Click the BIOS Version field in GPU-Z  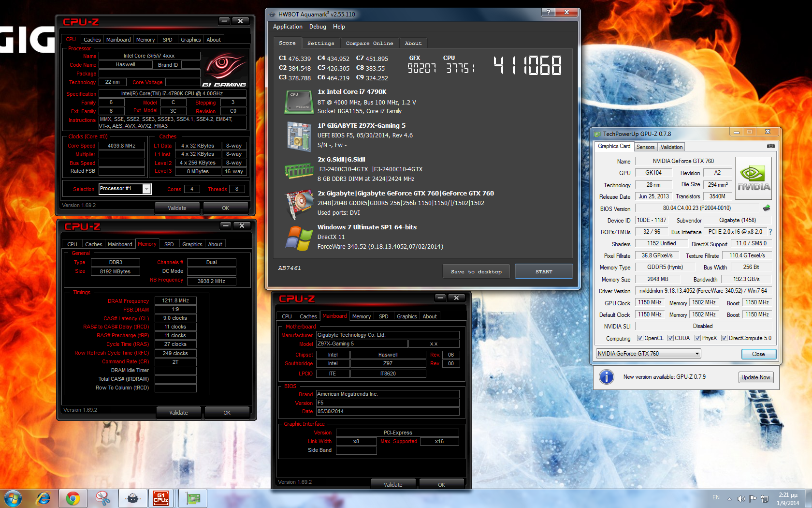697,208
